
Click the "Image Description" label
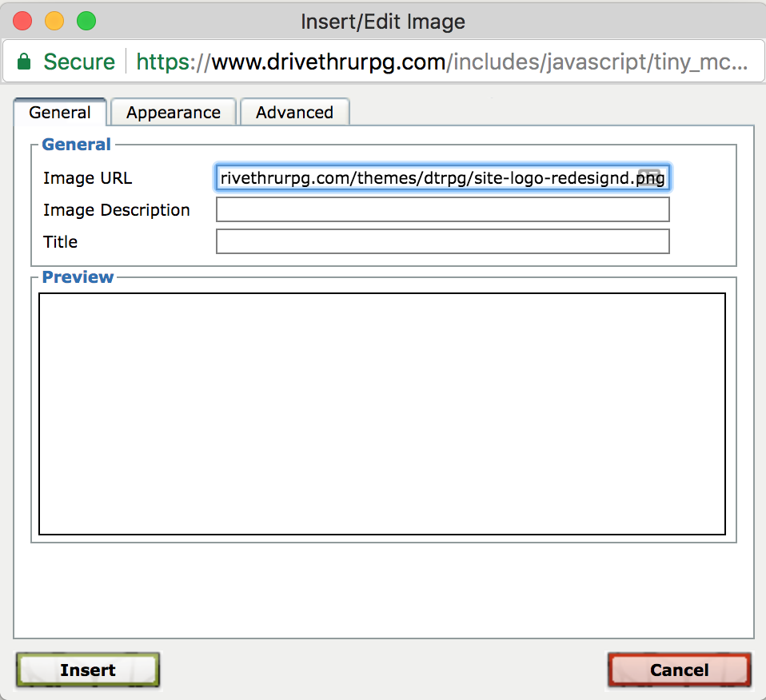pyautogui.click(x=117, y=210)
